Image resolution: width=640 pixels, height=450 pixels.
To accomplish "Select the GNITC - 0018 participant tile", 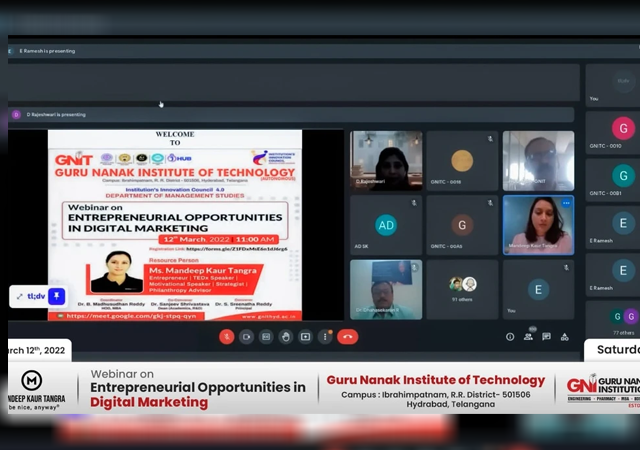I will 462,161.
